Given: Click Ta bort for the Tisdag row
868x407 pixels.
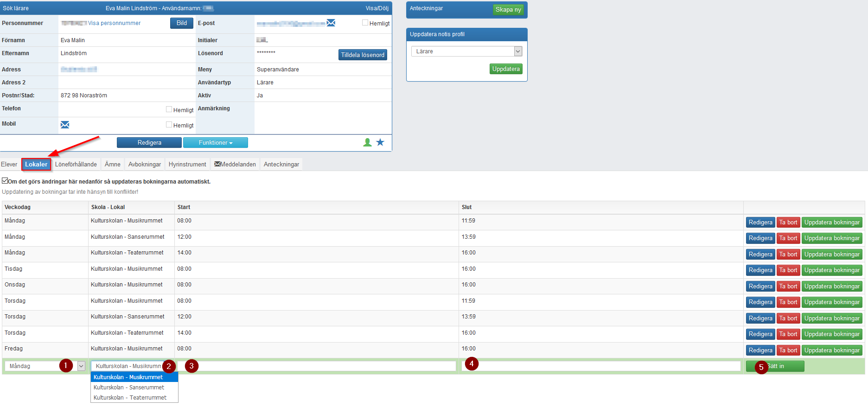Looking at the screenshot, I should coord(788,270).
